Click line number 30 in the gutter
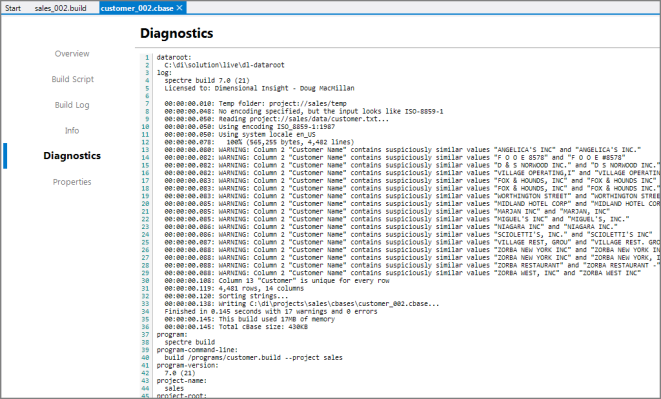This screenshot has height=399, width=661. (x=145, y=280)
